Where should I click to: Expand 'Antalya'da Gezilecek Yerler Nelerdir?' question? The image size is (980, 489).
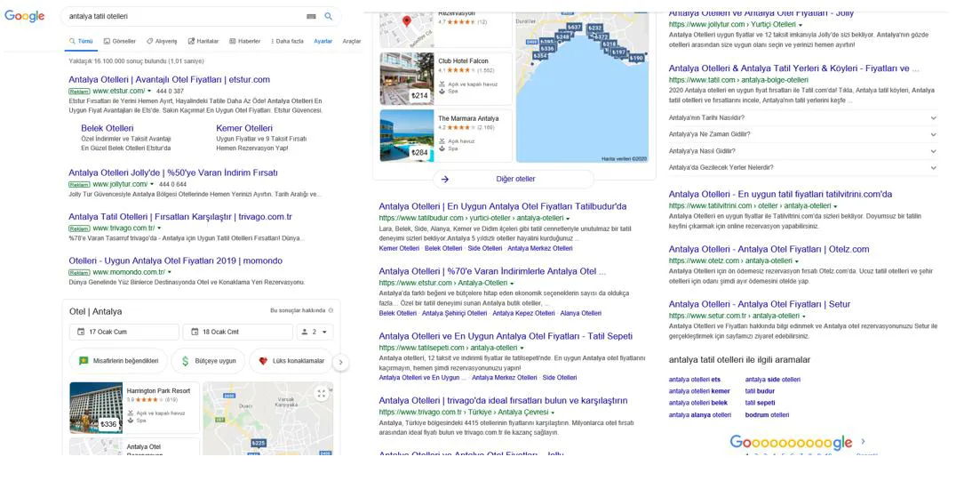(803, 167)
